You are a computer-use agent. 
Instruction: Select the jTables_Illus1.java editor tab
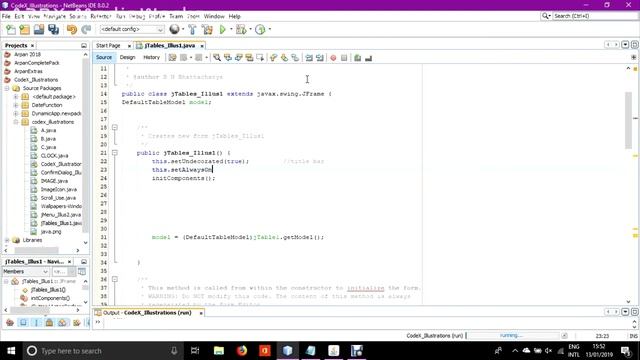170,46
